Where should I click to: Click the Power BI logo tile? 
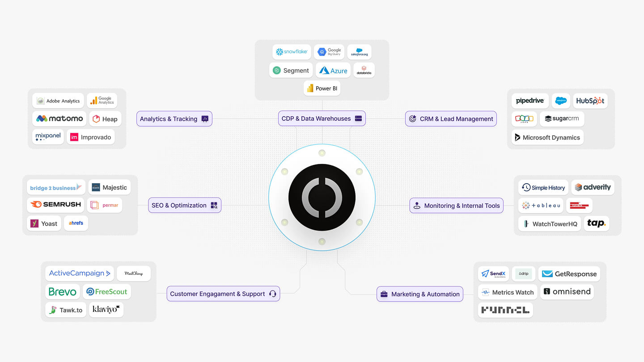point(322,88)
